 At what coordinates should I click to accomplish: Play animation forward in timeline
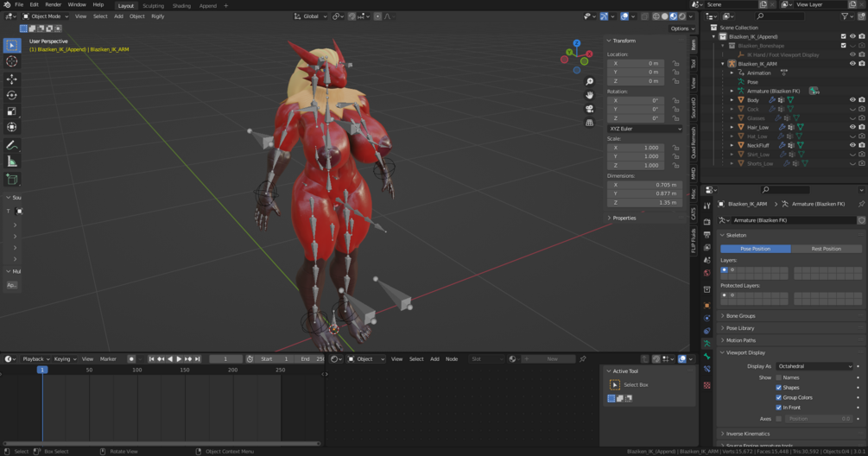click(x=179, y=359)
